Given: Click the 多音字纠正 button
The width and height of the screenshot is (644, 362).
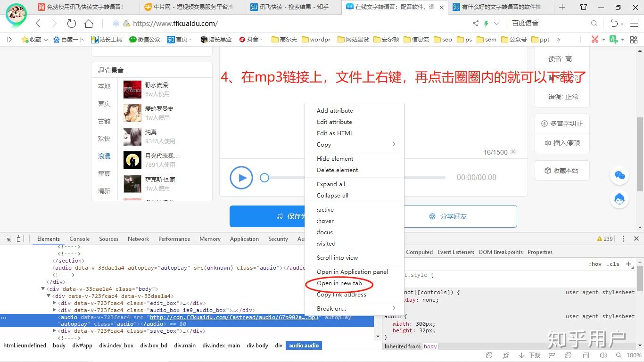Looking at the screenshot, I should 562,123.
